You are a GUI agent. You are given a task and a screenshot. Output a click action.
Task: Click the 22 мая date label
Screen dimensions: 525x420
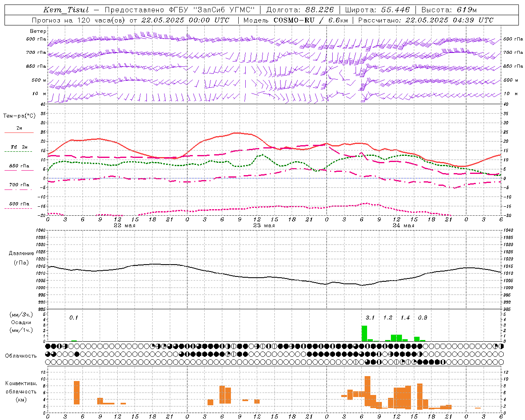(124, 226)
